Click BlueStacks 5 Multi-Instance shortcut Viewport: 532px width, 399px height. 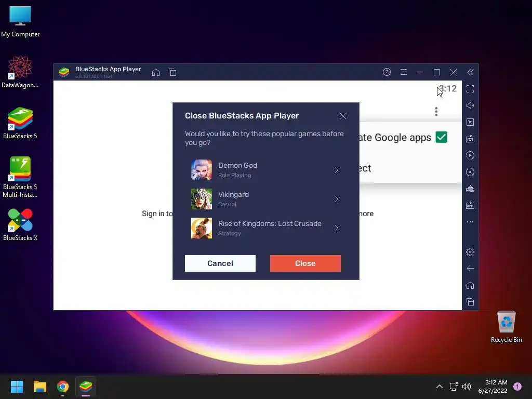(x=20, y=177)
